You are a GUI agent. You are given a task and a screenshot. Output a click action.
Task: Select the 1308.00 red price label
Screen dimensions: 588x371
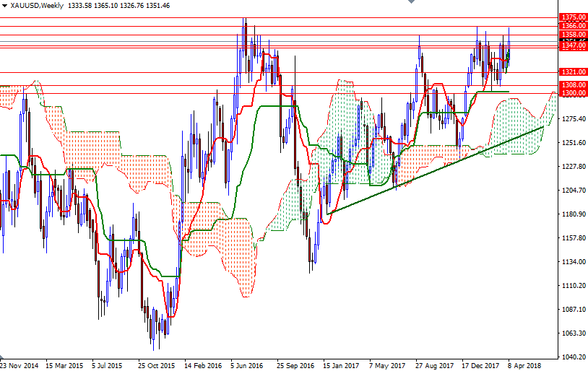click(x=572, y=85)
